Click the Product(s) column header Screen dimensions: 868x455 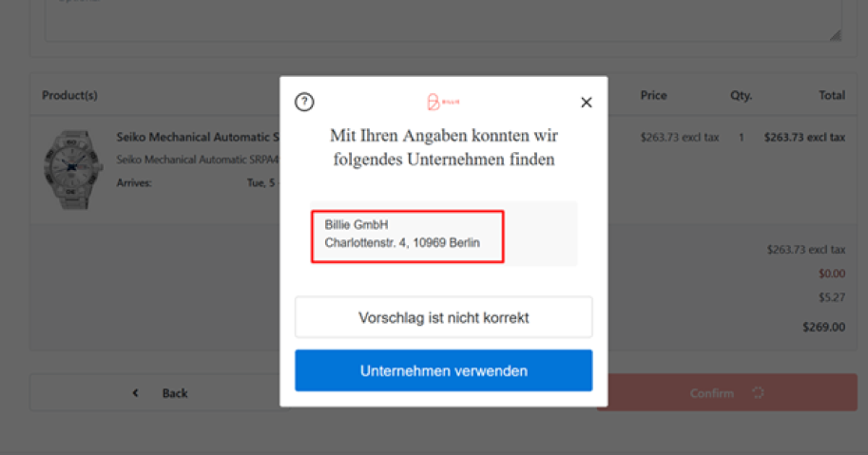click(69, 96)
